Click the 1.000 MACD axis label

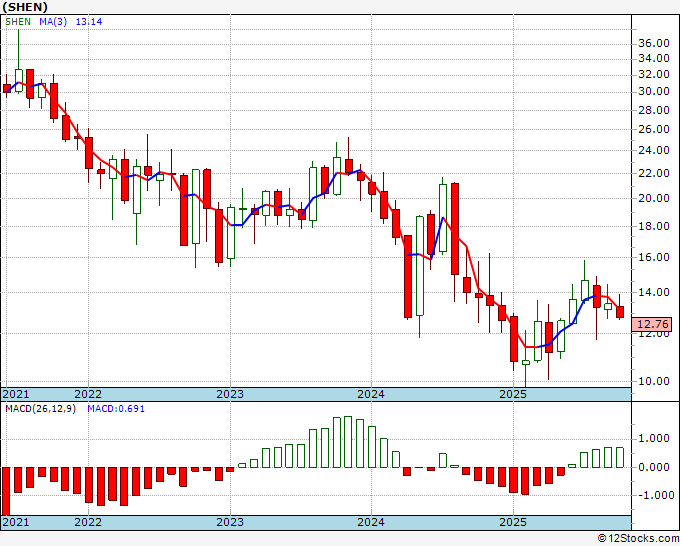pos(657,438)
